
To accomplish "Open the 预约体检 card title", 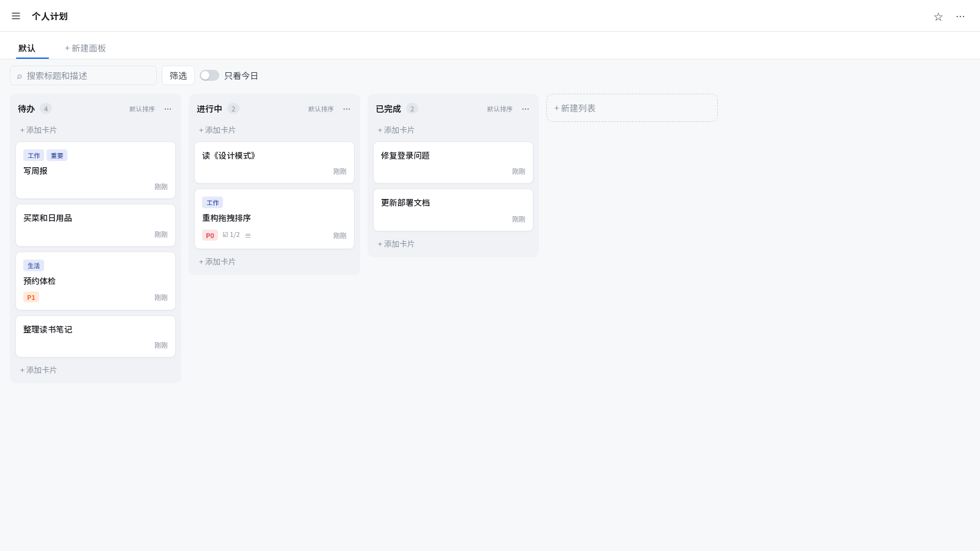I will tap(39, 281).
